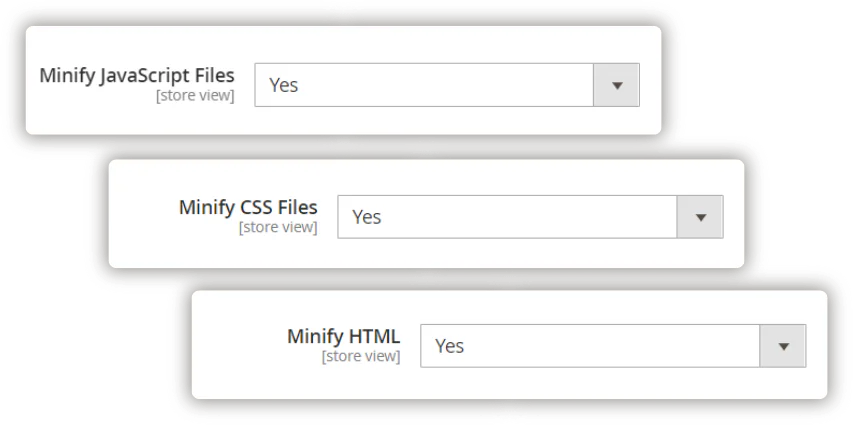Screen dimensions: 853x425
Task: Click the empty middle of the CSS select box
Action: tap(520, 217)
